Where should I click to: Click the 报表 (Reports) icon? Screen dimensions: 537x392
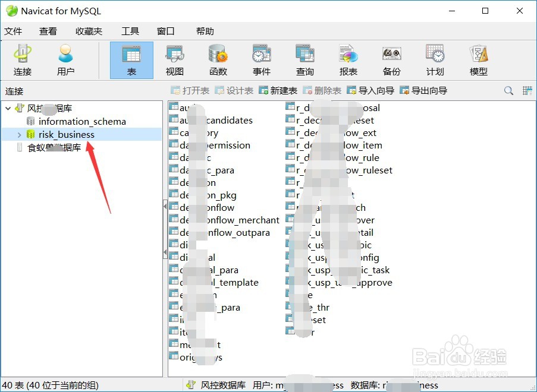[348, 59]
